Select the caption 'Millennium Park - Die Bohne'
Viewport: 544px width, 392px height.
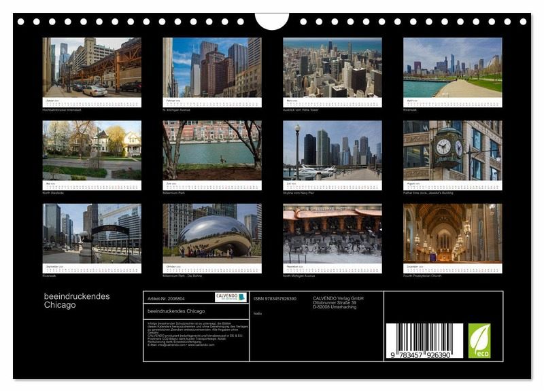[x=182, y=276]
